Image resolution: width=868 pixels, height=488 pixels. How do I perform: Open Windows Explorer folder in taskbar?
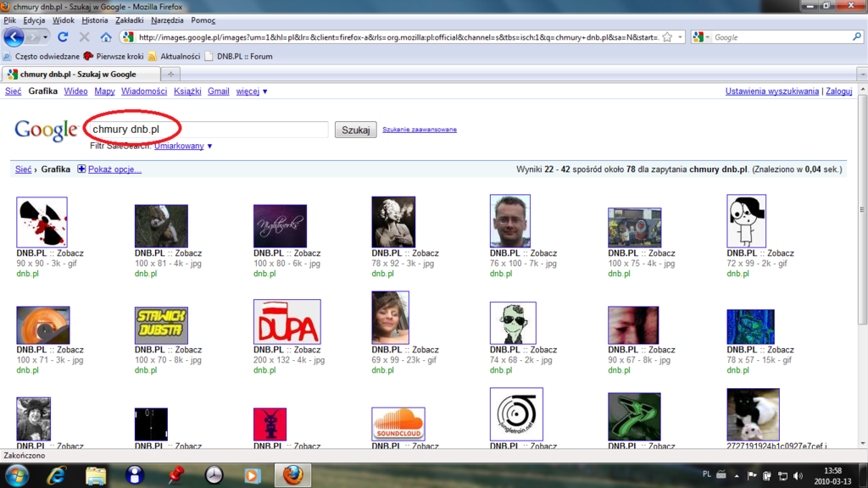click(95, 475)
